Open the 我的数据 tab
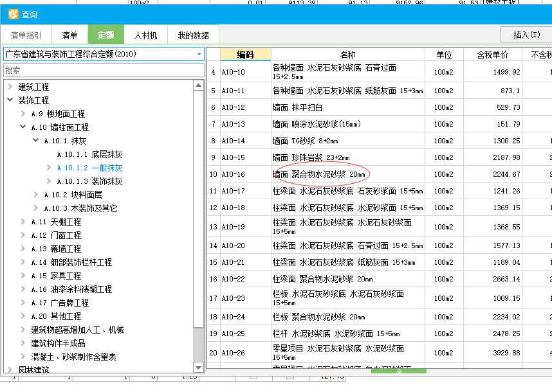Screen dimensions: 552x392 point(193,35)
